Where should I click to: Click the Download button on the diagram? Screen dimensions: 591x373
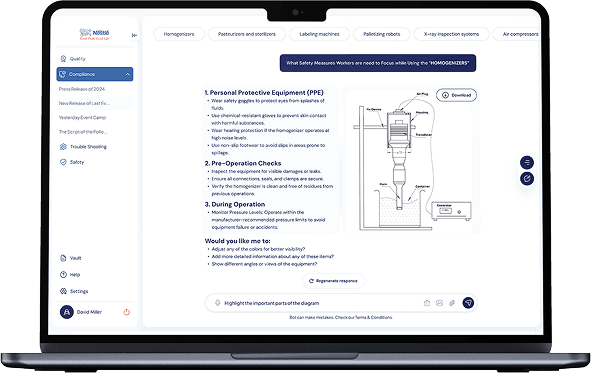(456, 95)
